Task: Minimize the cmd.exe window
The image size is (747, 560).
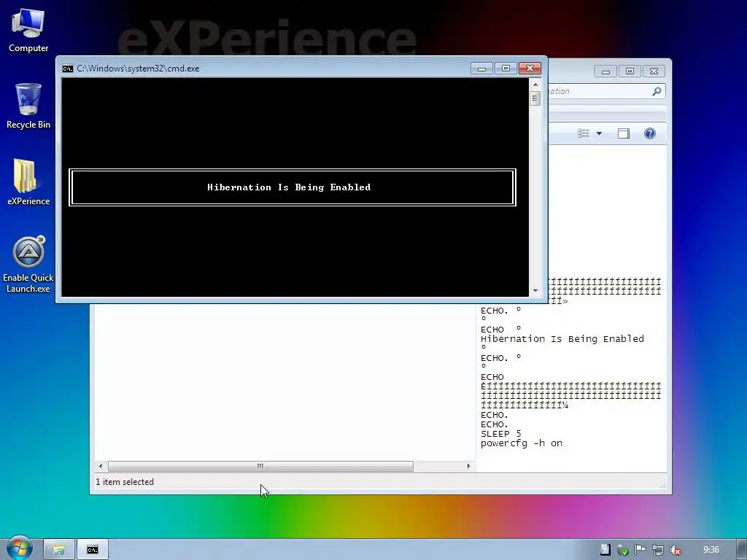Action: 481,69
